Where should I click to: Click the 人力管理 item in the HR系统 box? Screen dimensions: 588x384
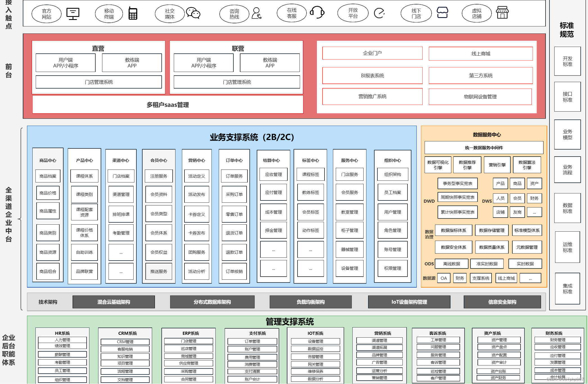tap(62, 340)
